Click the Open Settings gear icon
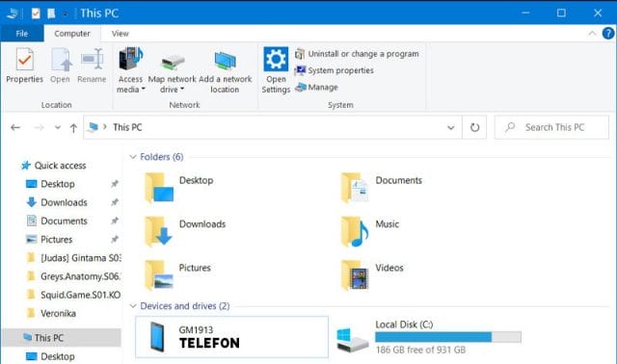Screen dimensions: 617x364 276,59
